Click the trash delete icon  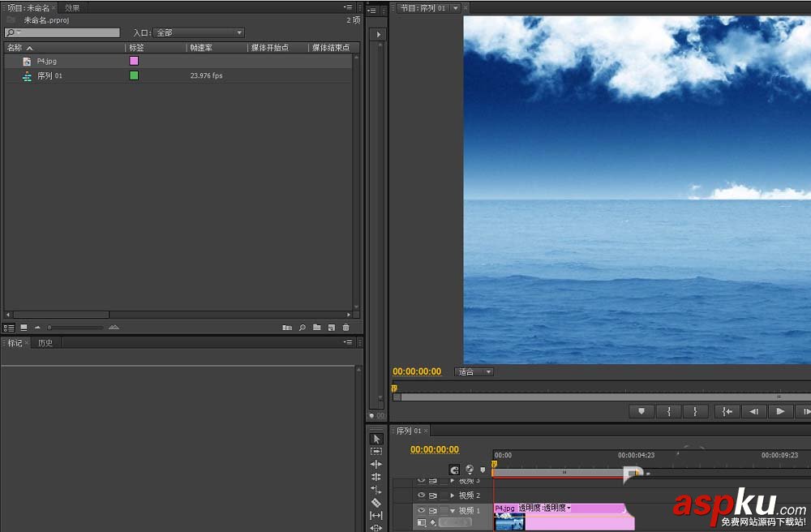(346, 328)
